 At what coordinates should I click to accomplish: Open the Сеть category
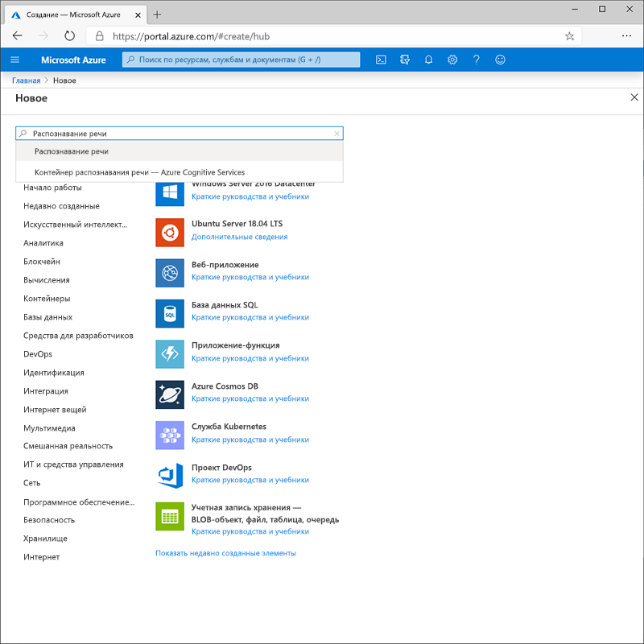pyautogui.click(x=31, y=482)
